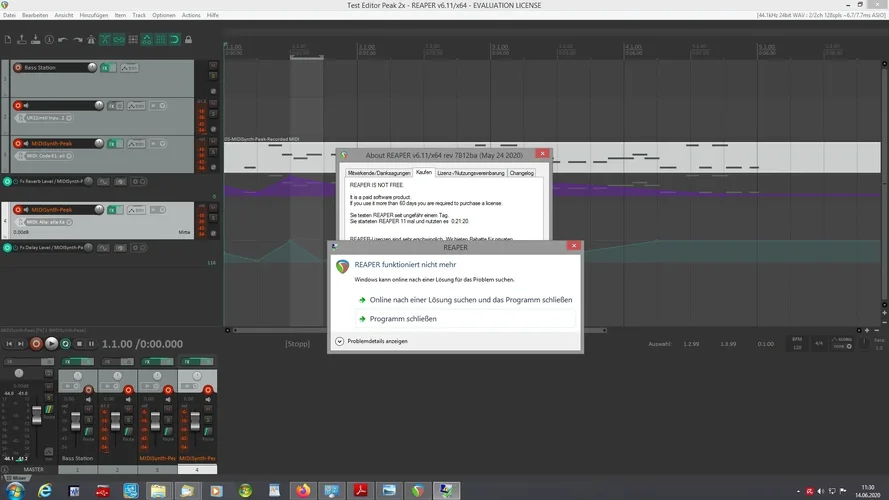Image resolution: width=889 pixels, height=500 pixels.
Task: Click the Redo arrow in toolbar
Action: coord(77,40)
